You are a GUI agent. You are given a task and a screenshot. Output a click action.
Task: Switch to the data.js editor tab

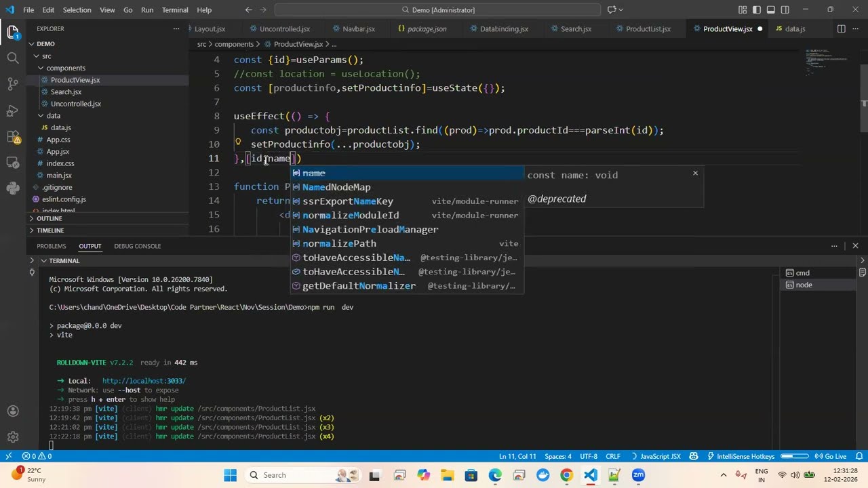click(795, 29)
